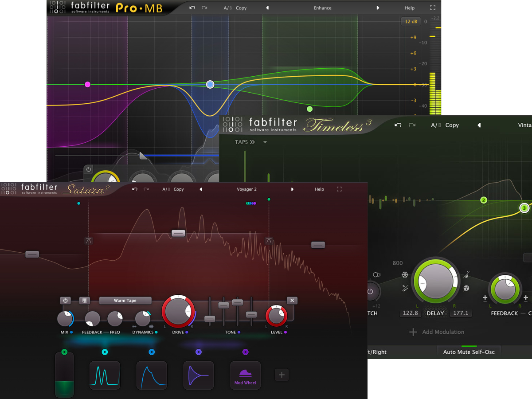Image resolution: width=532 pixels, height=399 pixels.
Task: Open the envelope follower modulation thumbnail
Action: tap(199, 375)
